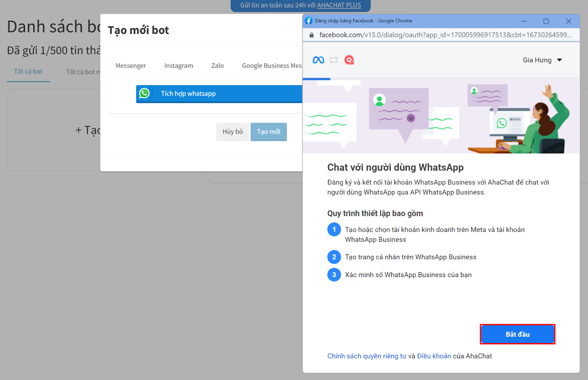Close the Facebook login popup window
Viewport: 588px width, 380px height.
569,21
